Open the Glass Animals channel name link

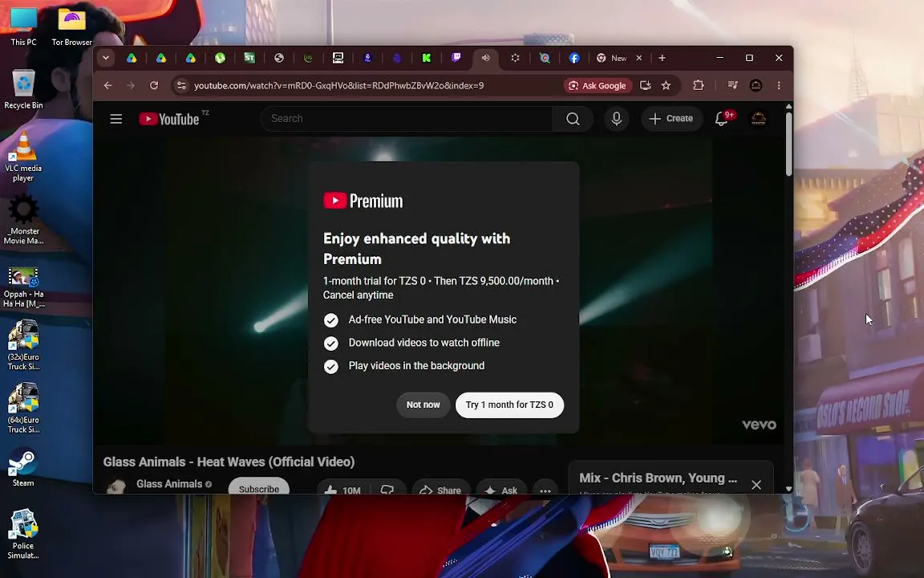coord(169,483)
